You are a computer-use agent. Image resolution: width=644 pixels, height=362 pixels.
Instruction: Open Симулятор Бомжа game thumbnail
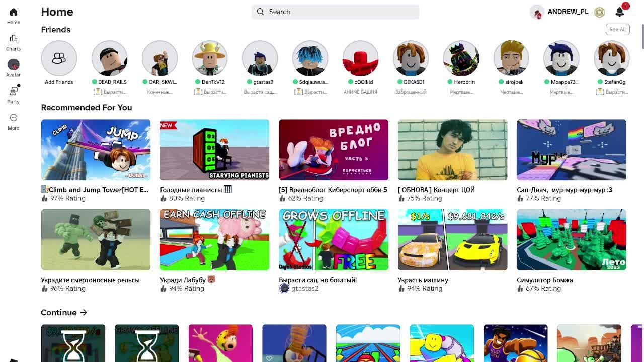572,240
